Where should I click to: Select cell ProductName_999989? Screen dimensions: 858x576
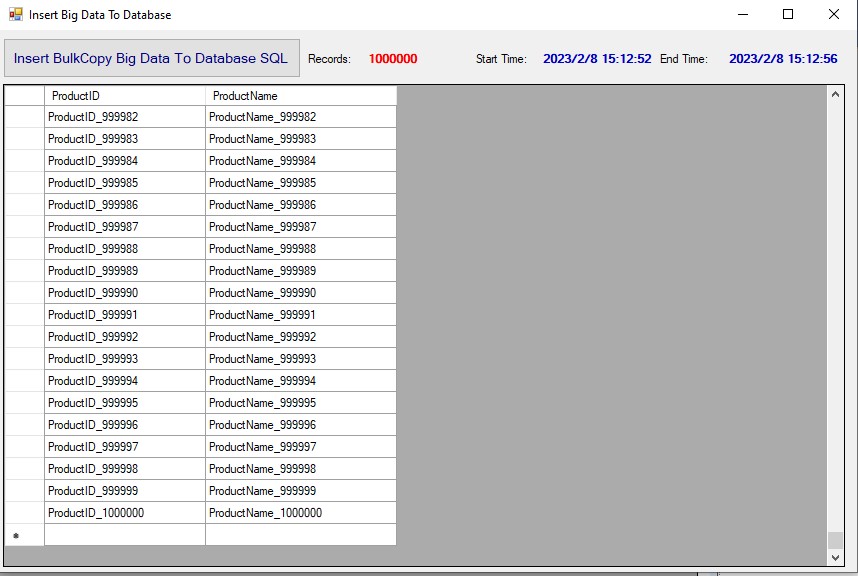click(x=301, y=271)
